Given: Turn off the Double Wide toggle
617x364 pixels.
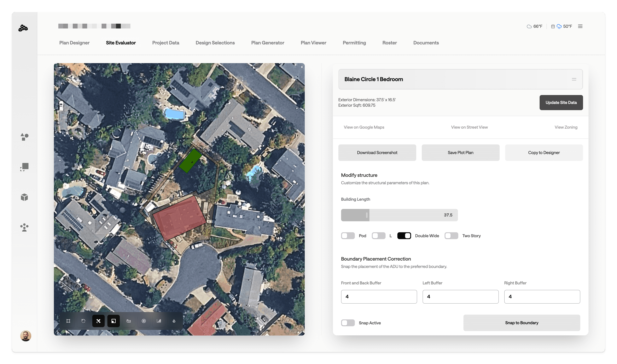Looking at the screenshot, I should [x=404, y=236].
